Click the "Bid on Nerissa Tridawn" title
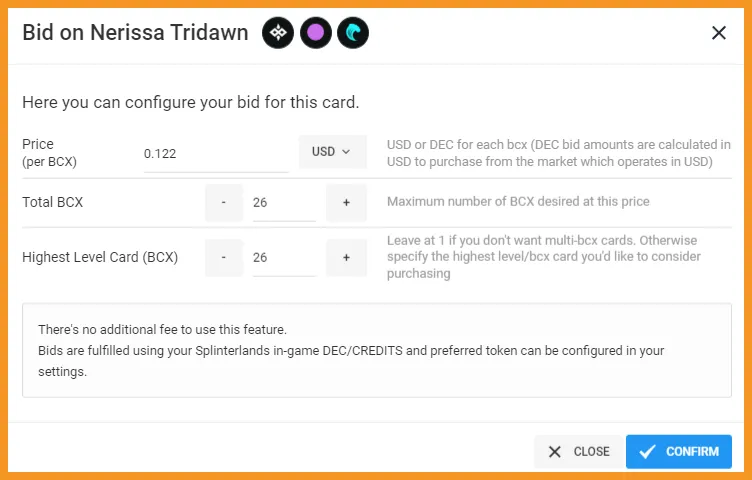Viewport: 752px width, 480px height. [x=135, y=33]
